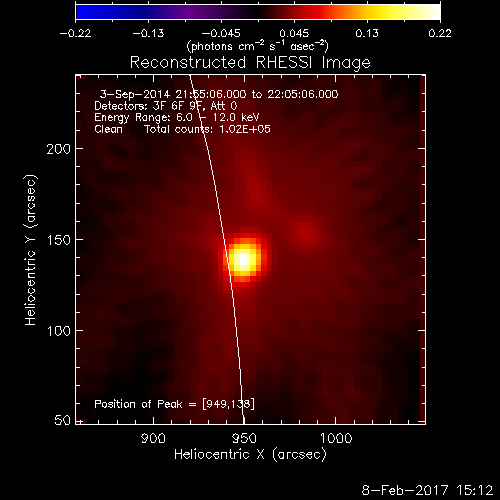Viewport: 500px width, 500px height.
Task: Click the 'Total counts: 1.02E+05' text
Action: pyautogui.click(x=207, y=129)
